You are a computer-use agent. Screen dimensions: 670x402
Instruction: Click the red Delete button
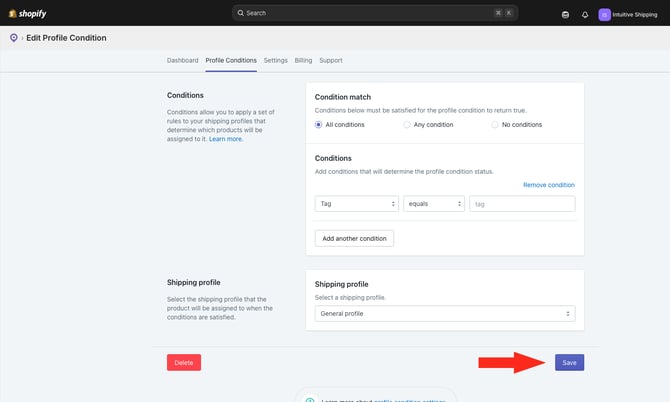click(184, 362)
